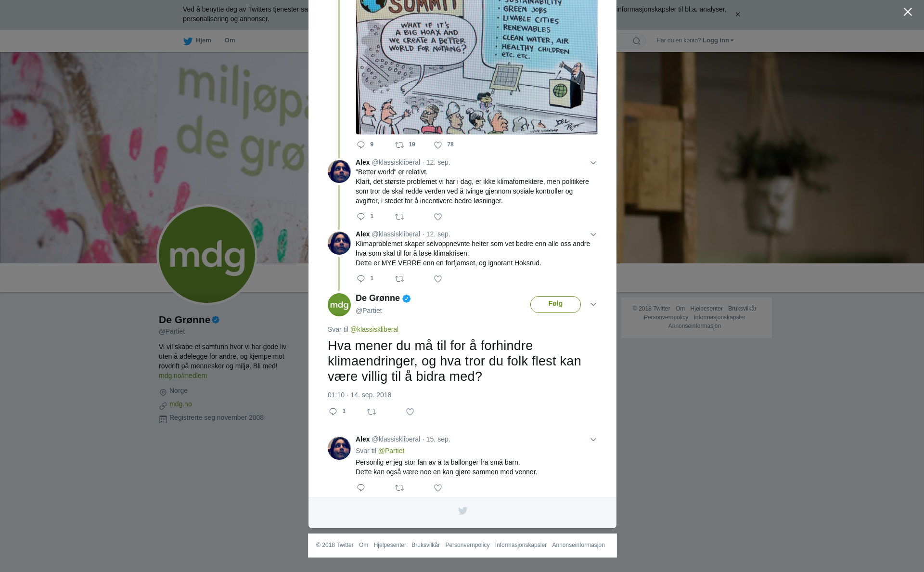924x572 pixels.
Task: Click the search magnifier icon
Action: [x=637, y=41]
